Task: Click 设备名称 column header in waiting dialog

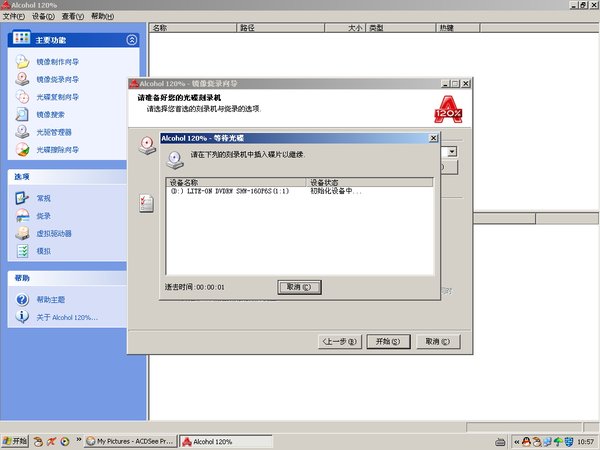Action: (x=236, y=182)
